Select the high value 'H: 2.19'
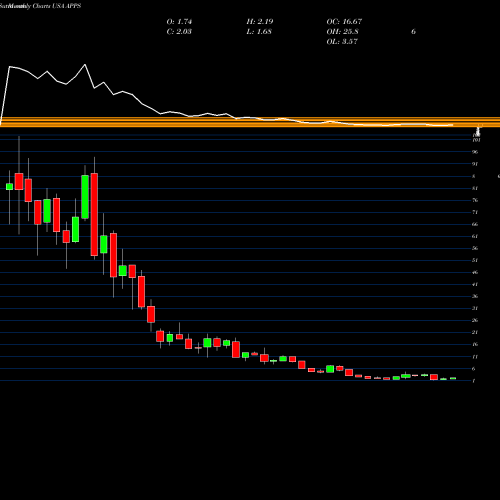Screen dimensions: 500x500 point(260,21)
